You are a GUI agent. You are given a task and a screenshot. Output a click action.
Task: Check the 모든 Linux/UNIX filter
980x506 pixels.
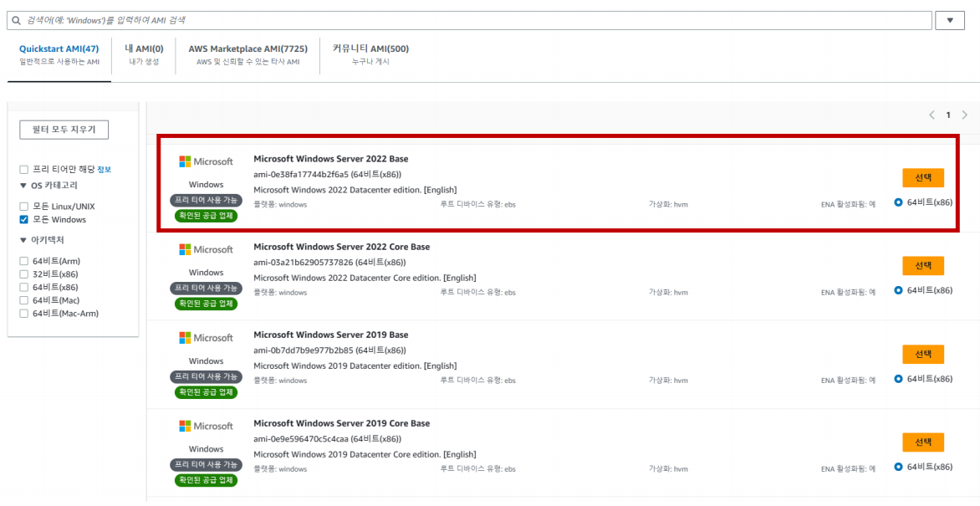(23, 207)
